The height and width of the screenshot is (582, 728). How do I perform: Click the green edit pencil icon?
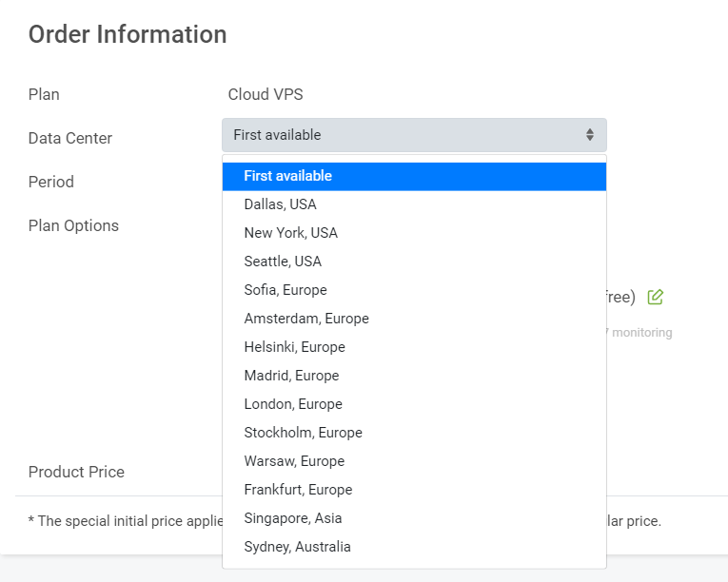[x=655, y=297]
